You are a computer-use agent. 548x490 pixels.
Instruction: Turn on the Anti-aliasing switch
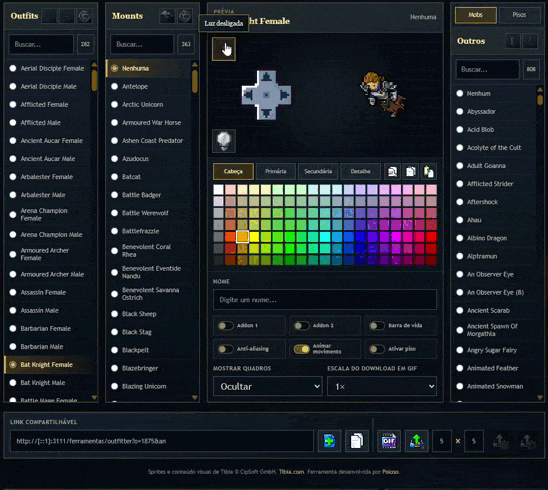(x=226, y=349)
